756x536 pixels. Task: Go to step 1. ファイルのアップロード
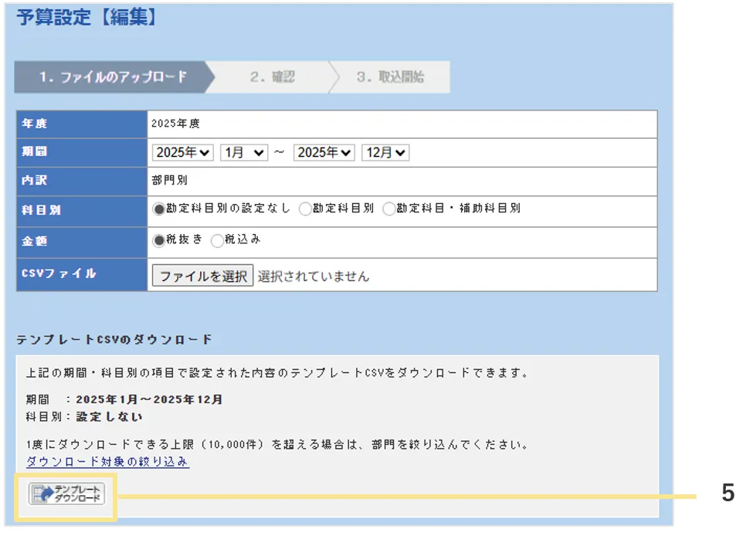coord(113,77)
